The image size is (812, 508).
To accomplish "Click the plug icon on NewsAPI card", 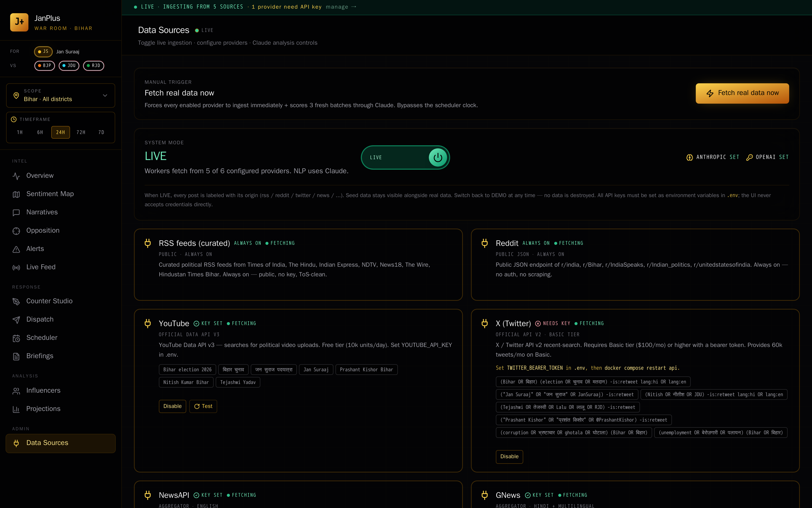I will [x=148, y=495].
